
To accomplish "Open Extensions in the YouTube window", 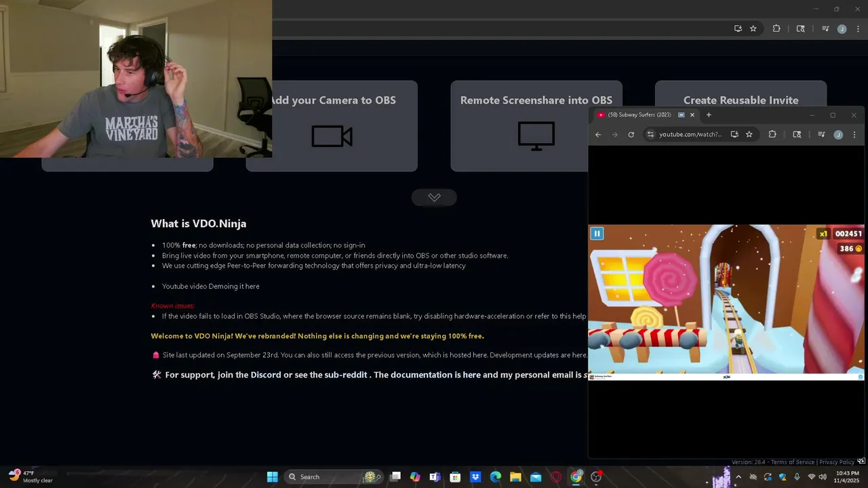I will coord(772,135).
